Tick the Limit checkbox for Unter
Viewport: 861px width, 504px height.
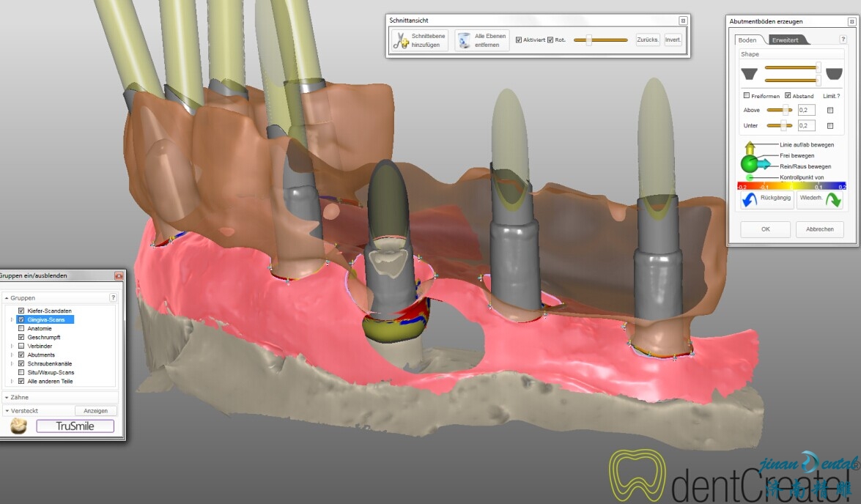830,126
